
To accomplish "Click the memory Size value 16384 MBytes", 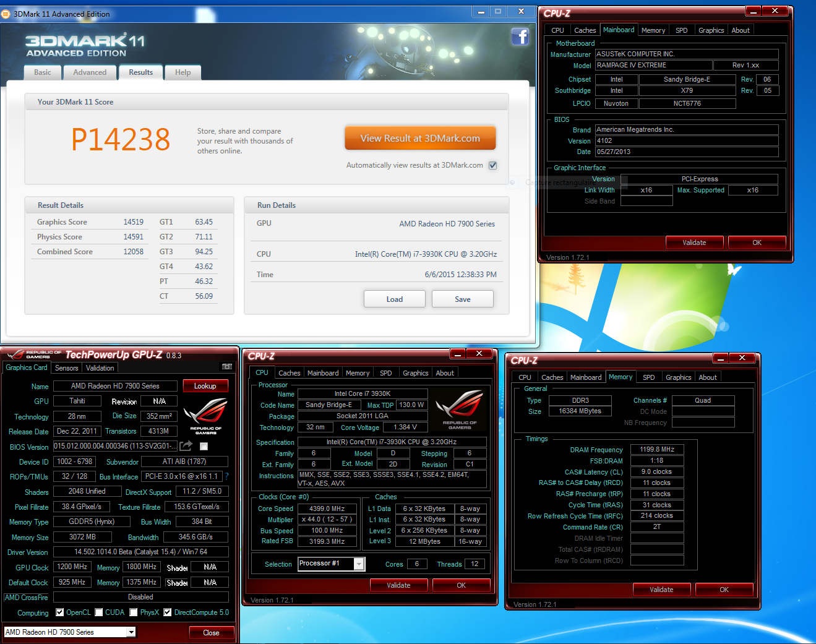I will (580, 411).
